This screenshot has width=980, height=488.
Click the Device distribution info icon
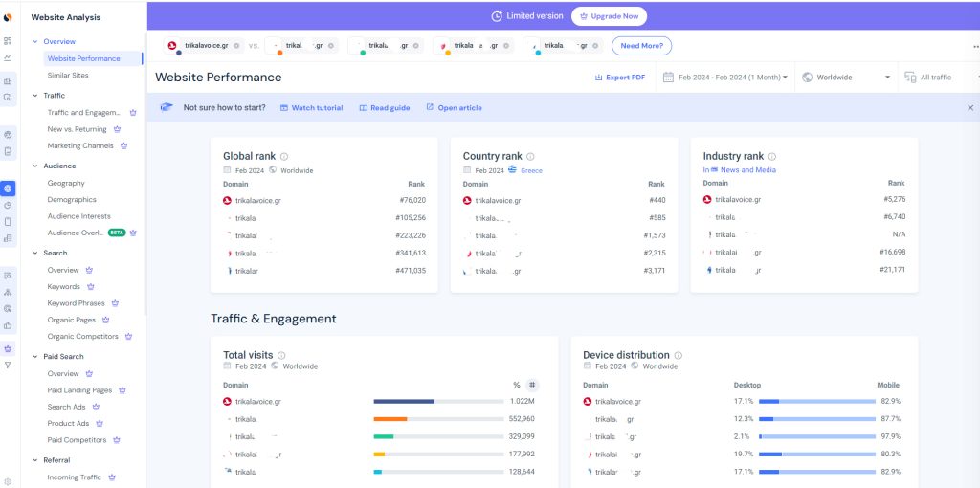pyautogui.click(x=678, y=355)
